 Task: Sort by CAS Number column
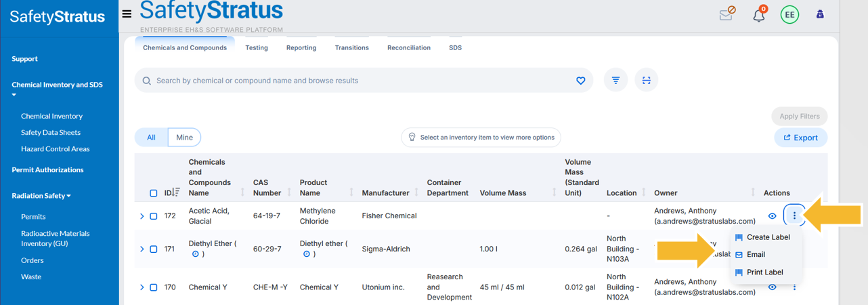point(290,192)
